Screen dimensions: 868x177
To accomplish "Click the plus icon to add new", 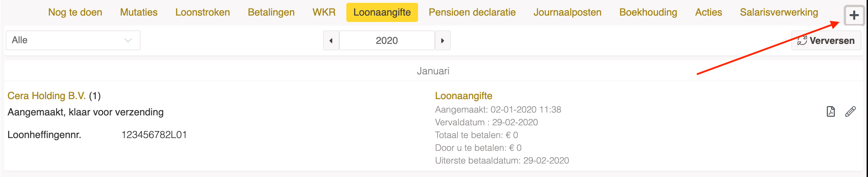I will tap(854, 15).
